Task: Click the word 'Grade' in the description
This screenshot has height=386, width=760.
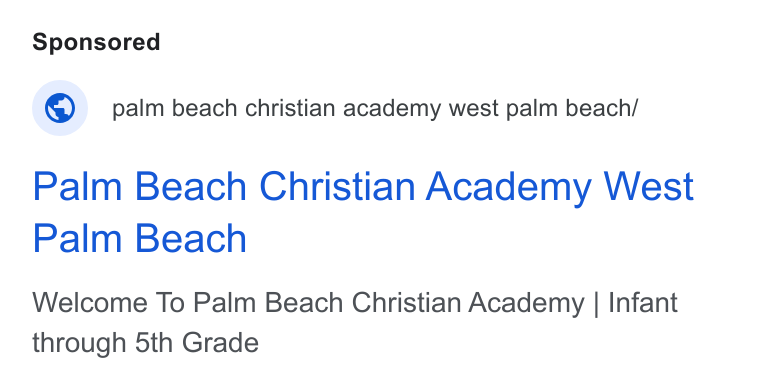Action: coord(220,343)
